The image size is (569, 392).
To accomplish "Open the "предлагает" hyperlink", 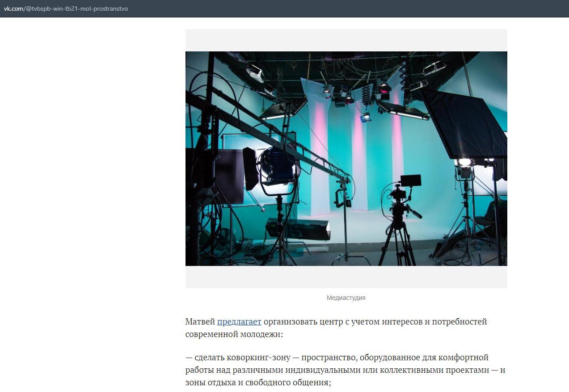I will coord(239,322).
